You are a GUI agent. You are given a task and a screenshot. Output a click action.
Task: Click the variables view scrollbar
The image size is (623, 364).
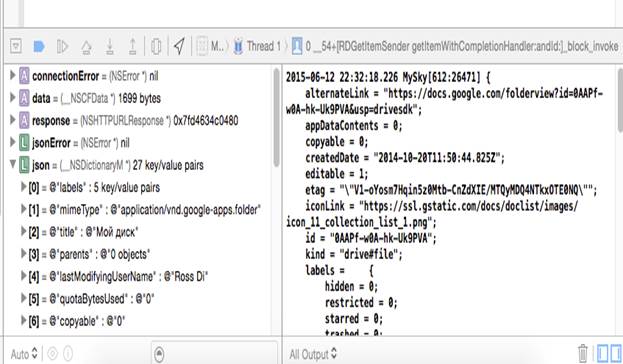tap(277, 118)
